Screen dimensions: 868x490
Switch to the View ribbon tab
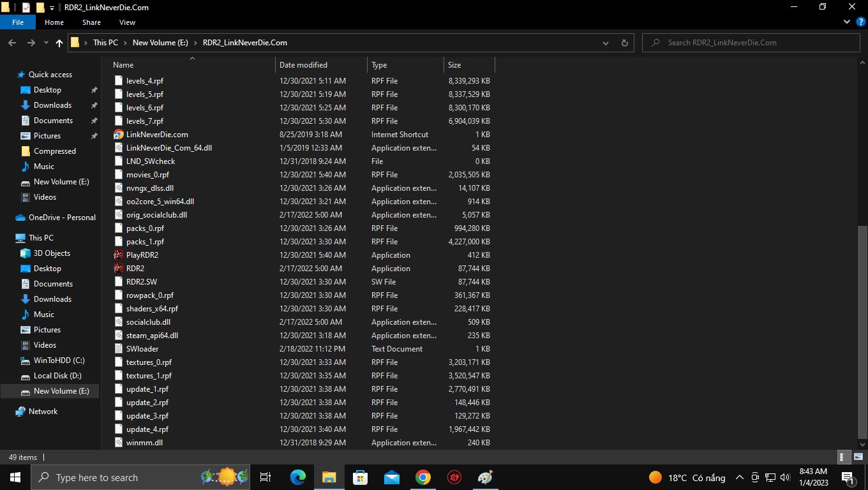coord(127,22)
